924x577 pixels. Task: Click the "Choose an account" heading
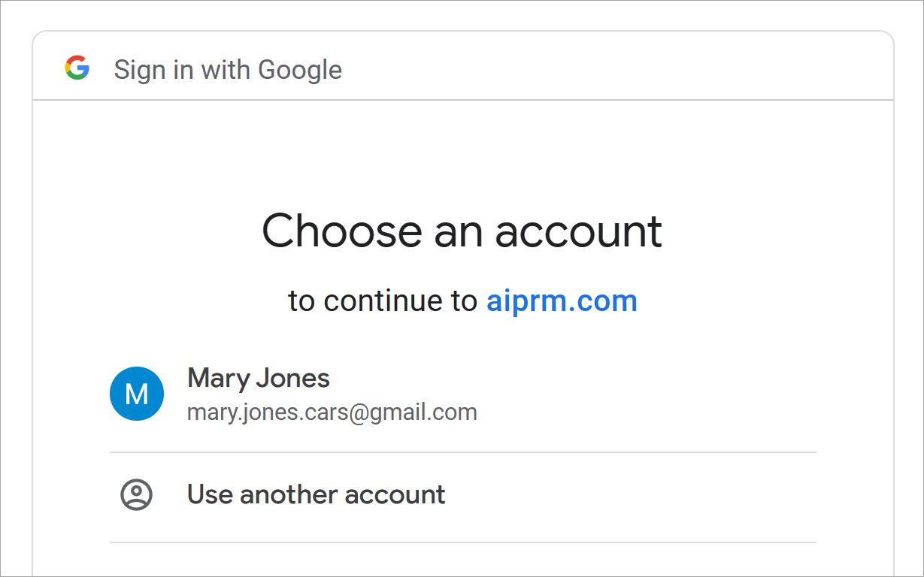462,231
